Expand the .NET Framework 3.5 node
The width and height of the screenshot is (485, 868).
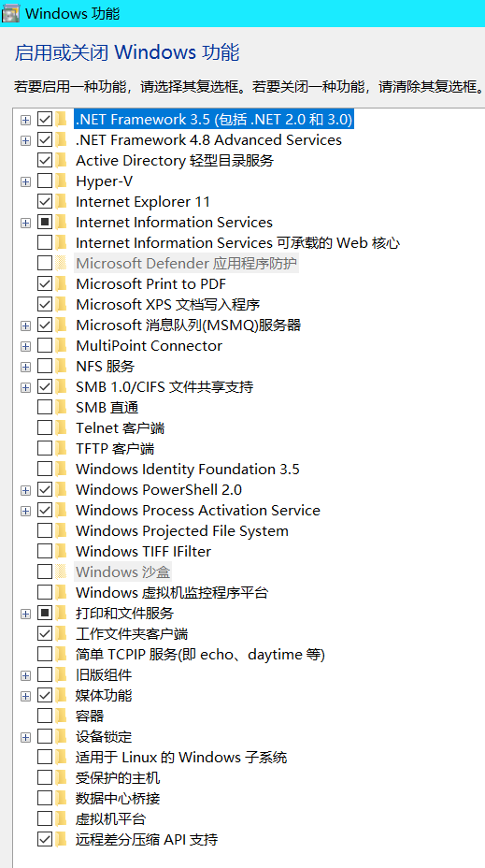(25, 120)
